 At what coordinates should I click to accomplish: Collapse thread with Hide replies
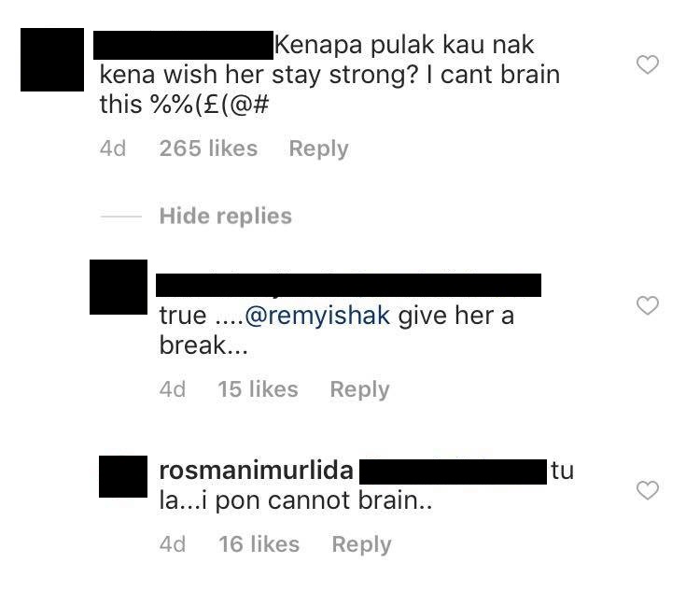[x=226, y=217]
